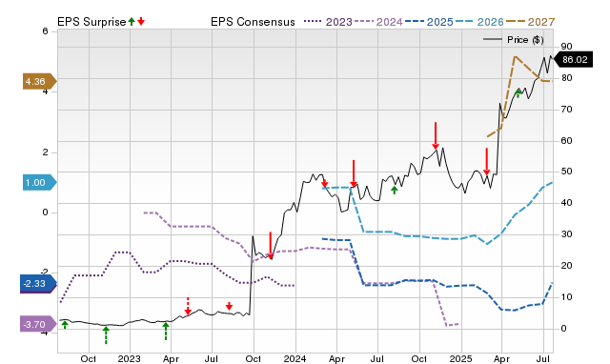Viewport: 610px width, 364px height.
Task: Click the 30 label on the price axis
Action: point(567,234)
